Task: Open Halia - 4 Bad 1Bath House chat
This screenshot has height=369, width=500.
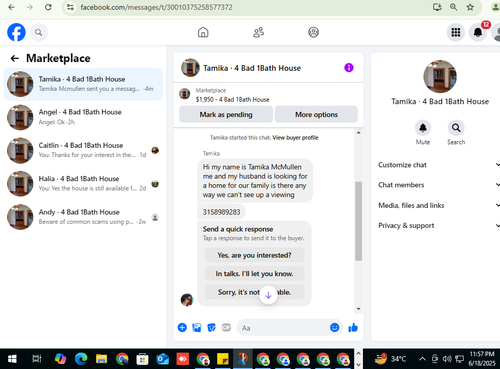Action: [83, 184]
